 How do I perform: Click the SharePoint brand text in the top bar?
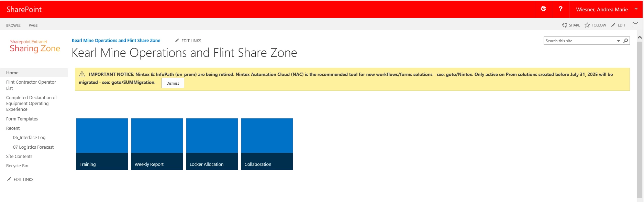pyautogui.click(x=24, y=10)
